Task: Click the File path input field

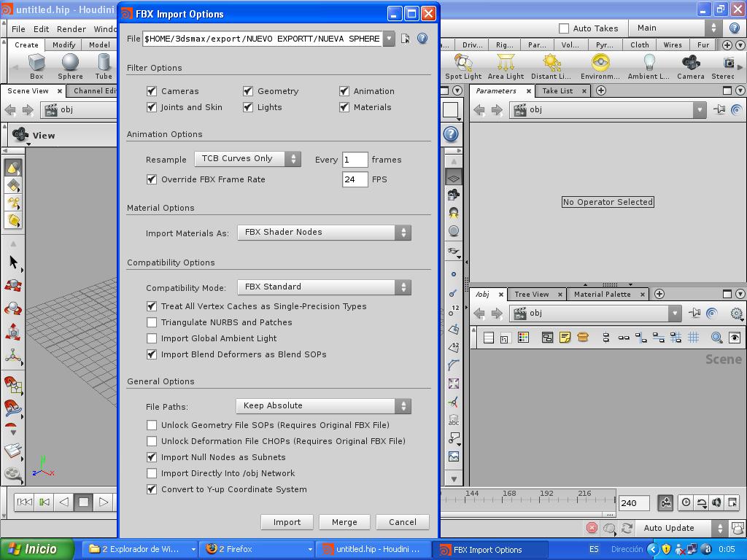Action: [263, 39]
